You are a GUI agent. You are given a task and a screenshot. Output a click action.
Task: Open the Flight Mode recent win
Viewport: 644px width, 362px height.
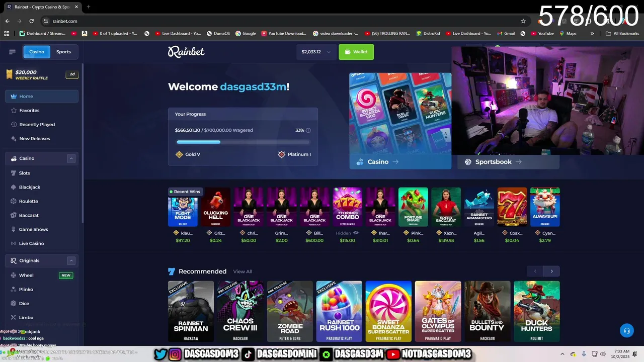coord(183,207)
